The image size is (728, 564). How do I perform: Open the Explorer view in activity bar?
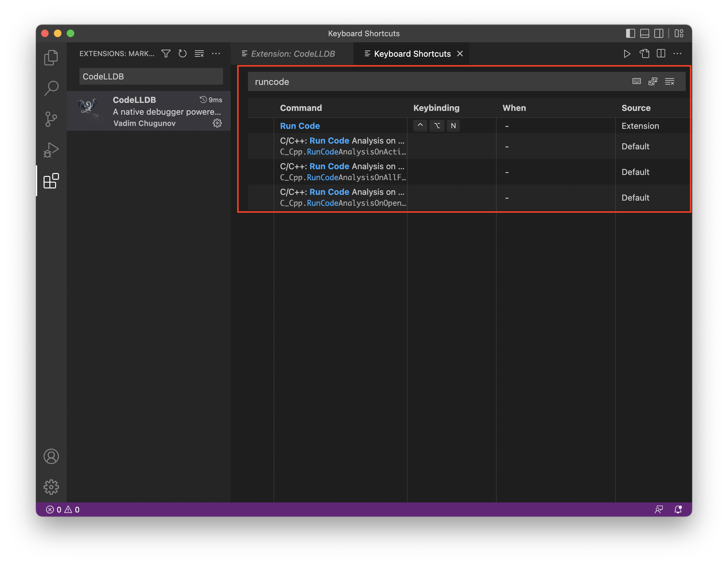(x=51, y=58)
